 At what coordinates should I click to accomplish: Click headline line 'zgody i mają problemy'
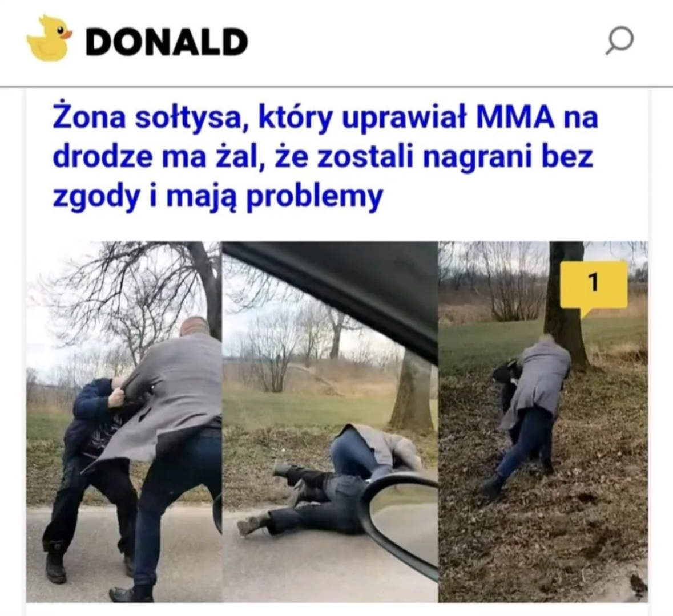(217, 197)
